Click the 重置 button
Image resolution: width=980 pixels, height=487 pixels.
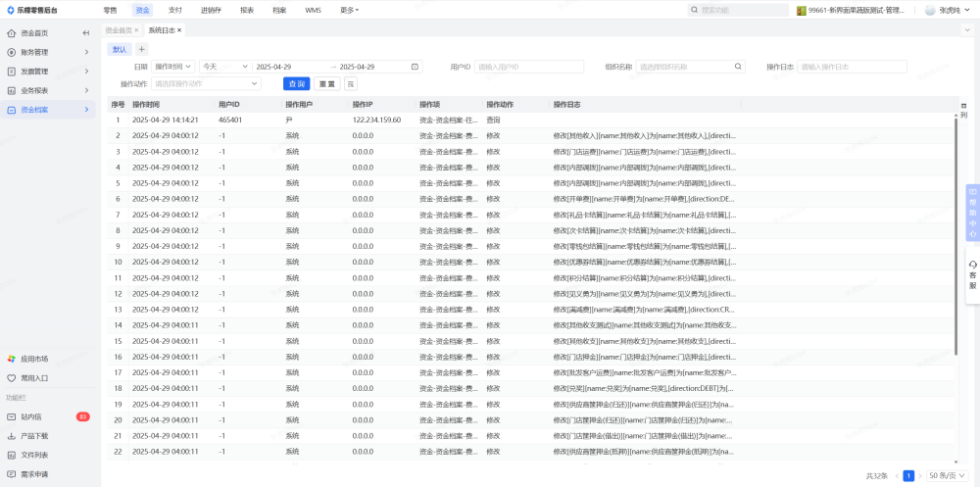[x=327, y=84]
